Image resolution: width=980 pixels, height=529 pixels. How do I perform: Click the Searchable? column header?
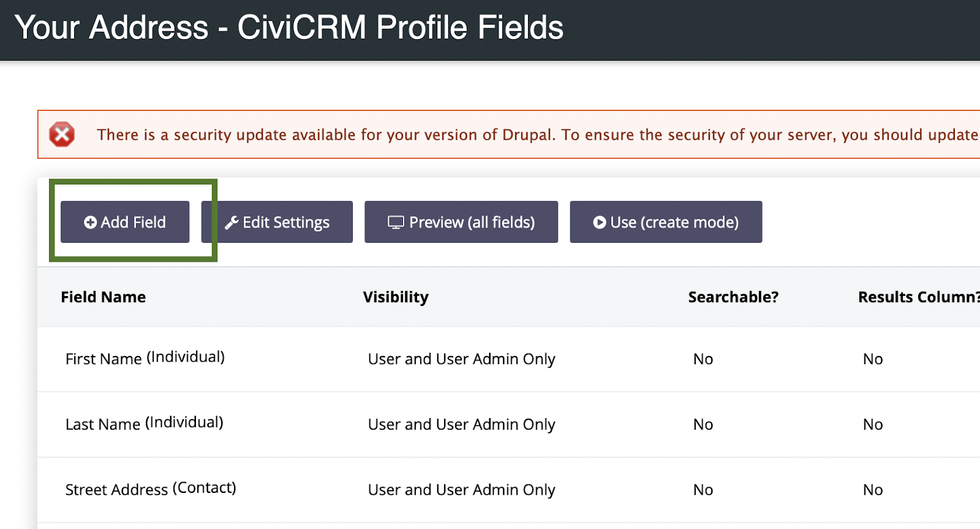(x=733, y=297)
